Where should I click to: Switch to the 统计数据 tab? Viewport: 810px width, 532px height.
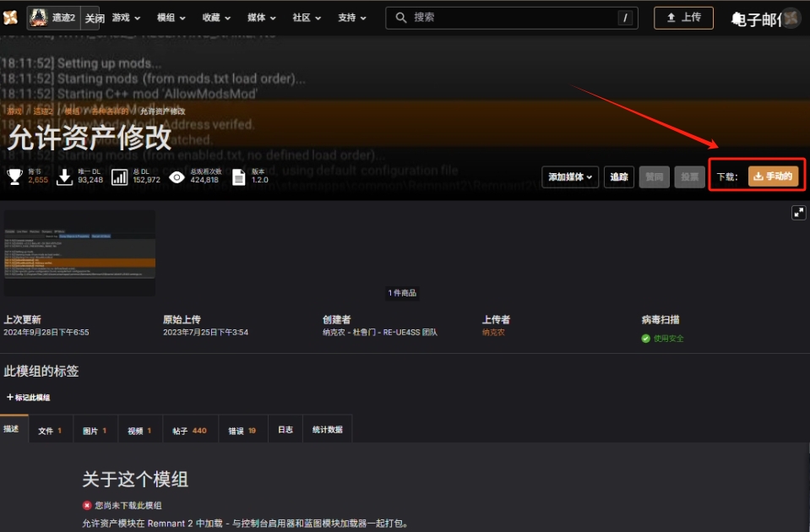coord(328,430)
